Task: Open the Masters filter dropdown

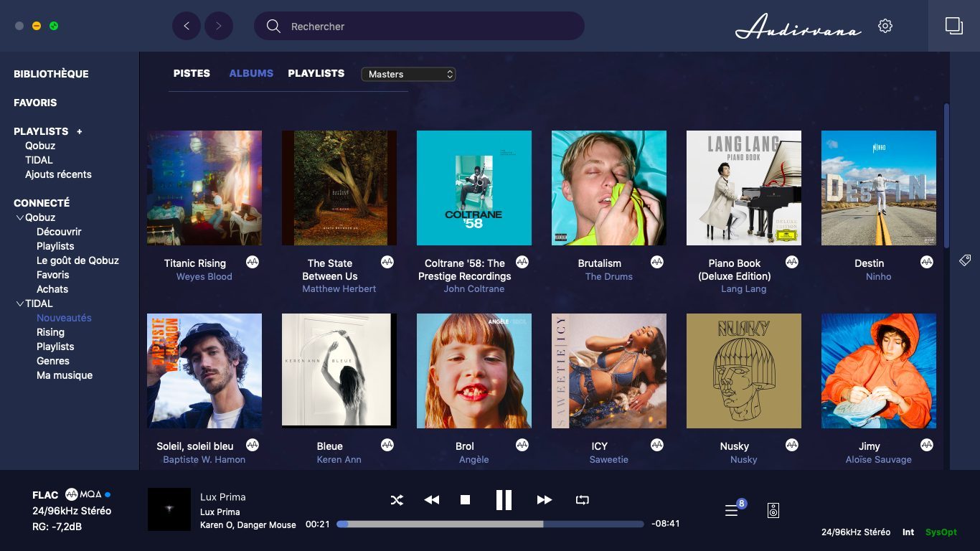Action: tap(408, 74)
